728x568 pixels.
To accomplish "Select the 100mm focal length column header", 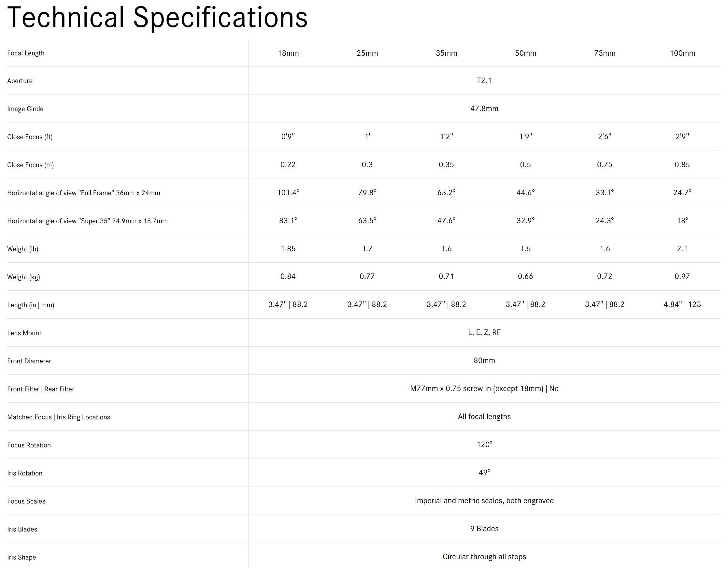I will point(682,53).
